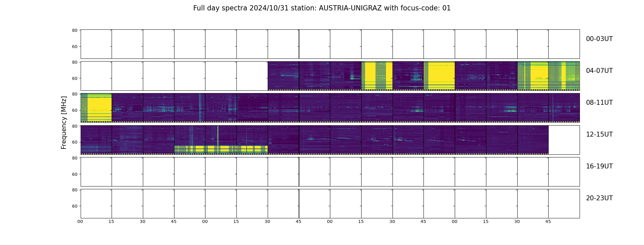Open the saturated yellow first spectrum in 08-11UT row
Screen dimensions: 644x245
coord(96,107)
